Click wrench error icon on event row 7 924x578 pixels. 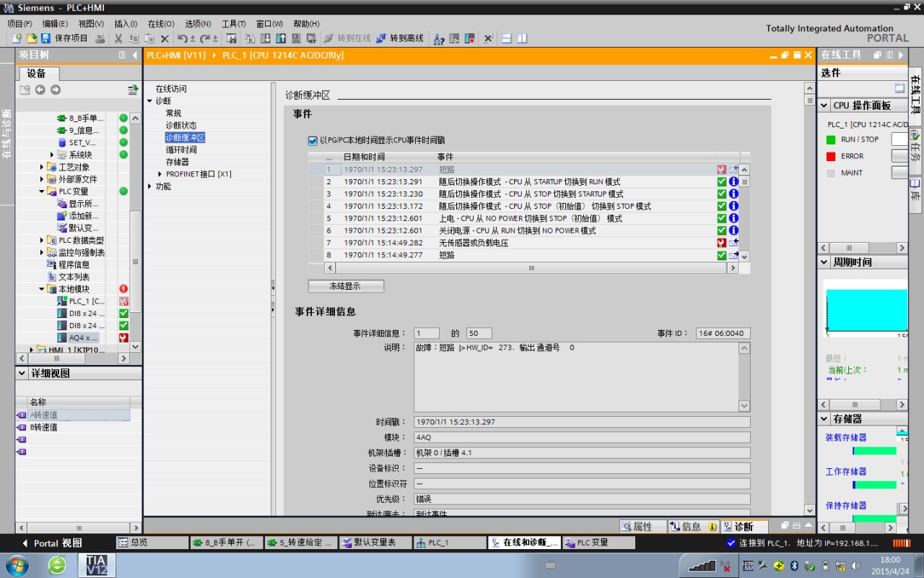721,243
